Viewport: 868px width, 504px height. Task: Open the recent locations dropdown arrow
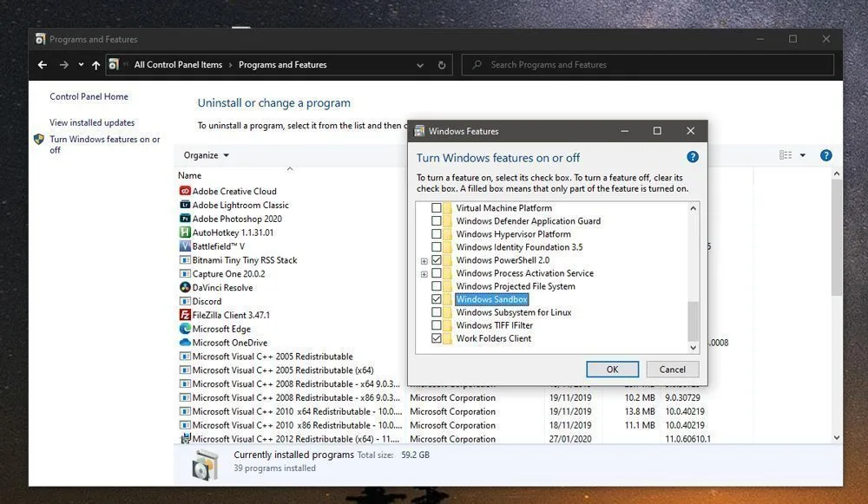click(81, 65)
